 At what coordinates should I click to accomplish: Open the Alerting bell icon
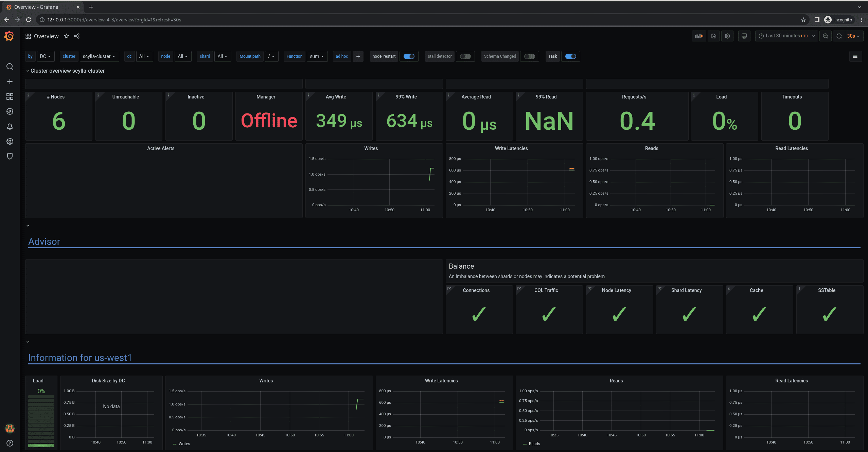click(x=10, y=126)
